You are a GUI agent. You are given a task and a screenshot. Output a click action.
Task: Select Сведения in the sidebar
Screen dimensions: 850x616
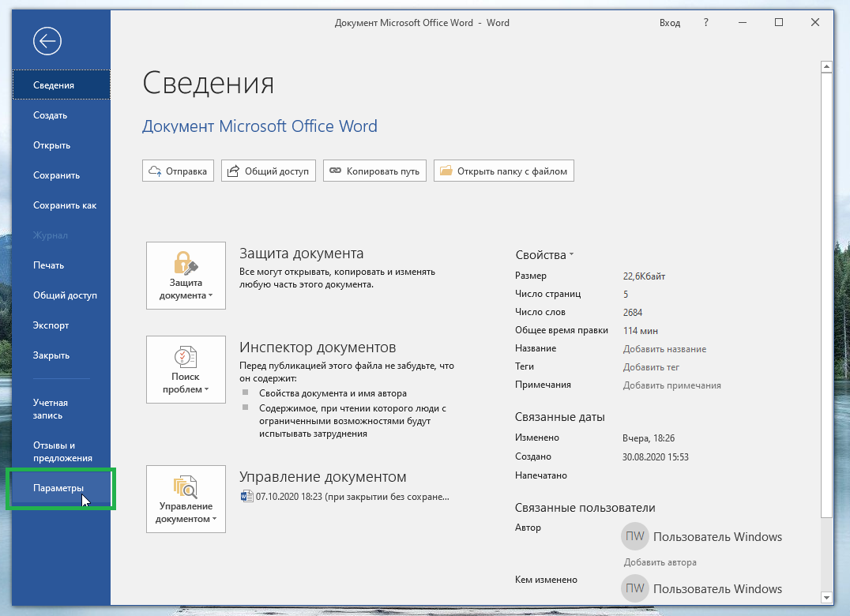click(x=62, y=85)
